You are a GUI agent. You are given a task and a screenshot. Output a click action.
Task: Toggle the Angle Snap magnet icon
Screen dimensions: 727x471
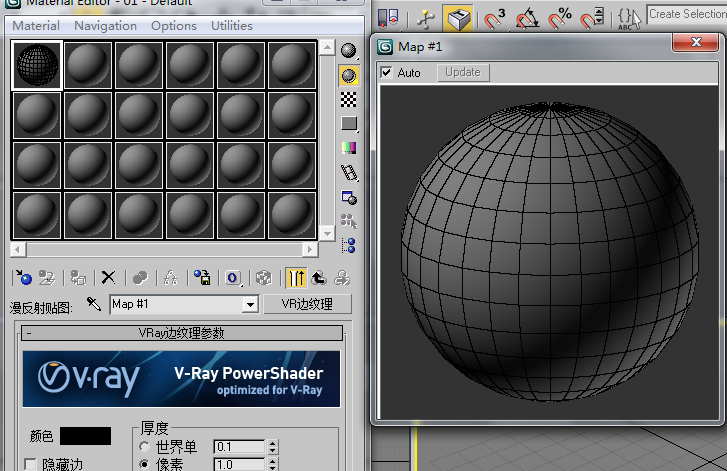point(527,17)
